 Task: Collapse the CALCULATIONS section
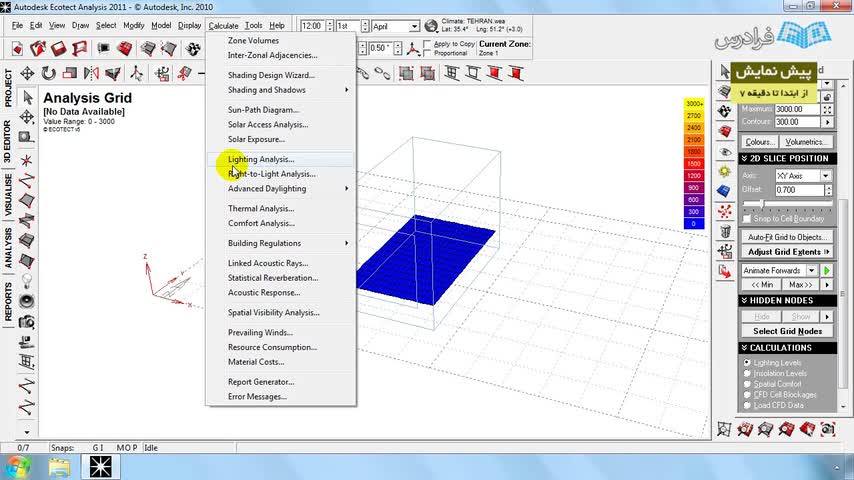coord(788,348)
